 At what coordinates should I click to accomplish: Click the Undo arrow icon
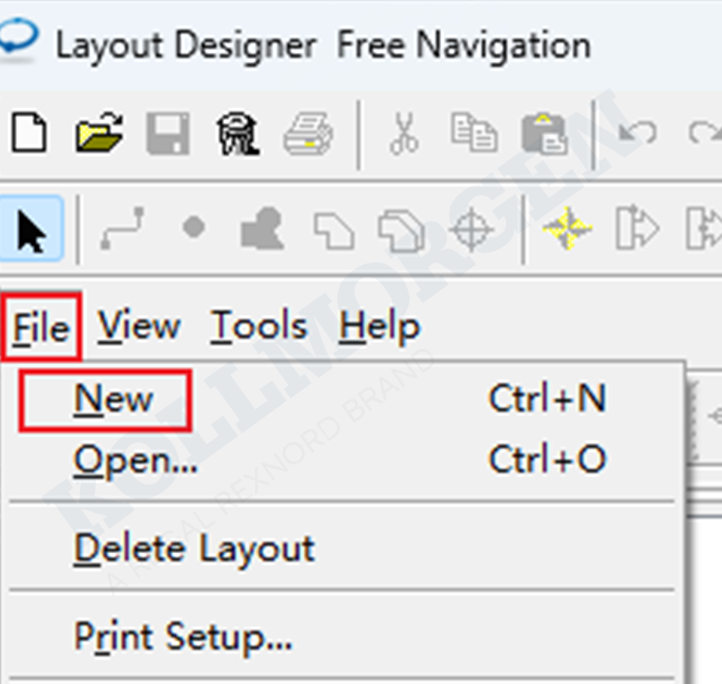[637, 133]
